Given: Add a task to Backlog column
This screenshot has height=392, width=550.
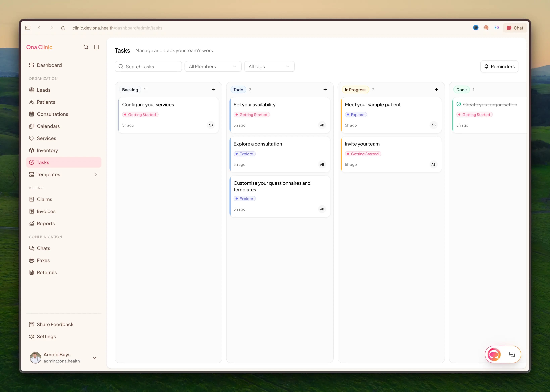Looking at the screenshot, I should (x=214, y=90).
